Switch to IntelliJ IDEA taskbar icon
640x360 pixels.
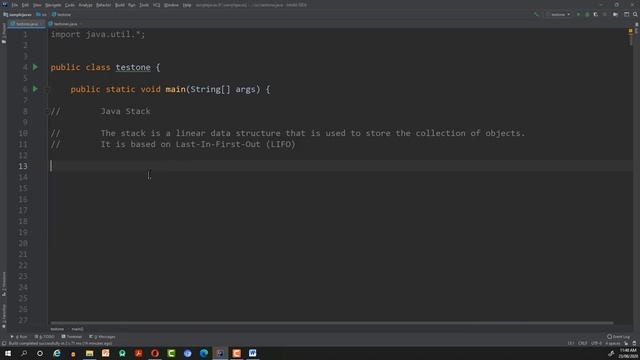(220, 353)
